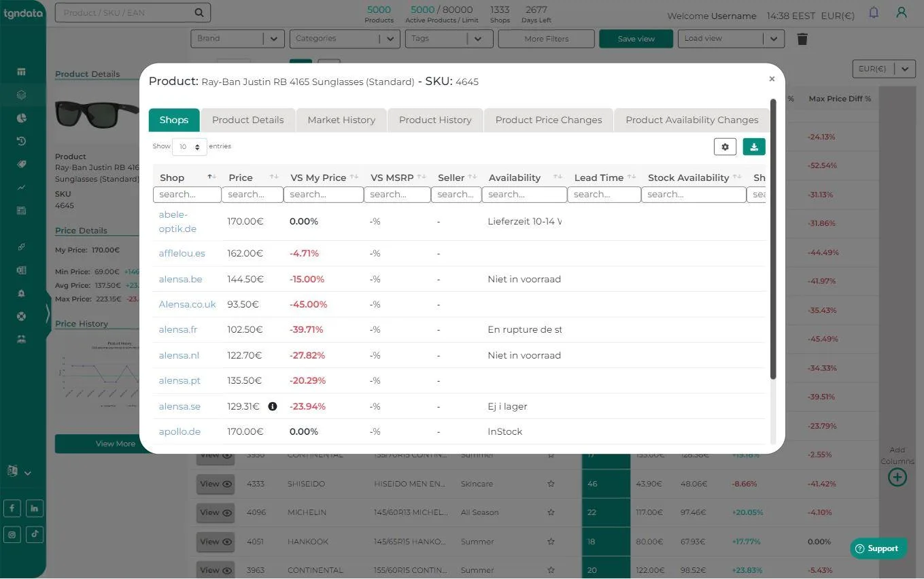The image size is (924, 579).
Task: Open the language selector in sidebar
Action: [x=18, y=472]
